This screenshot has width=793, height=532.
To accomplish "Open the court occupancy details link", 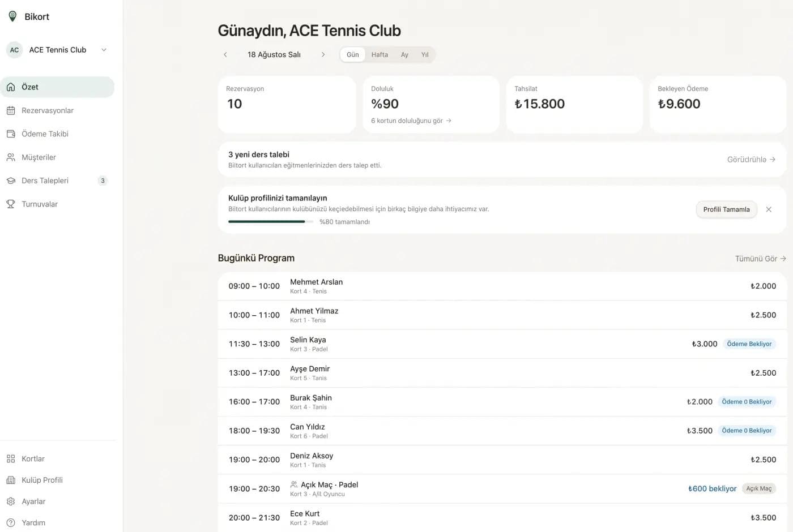I will tap(411, 121).
